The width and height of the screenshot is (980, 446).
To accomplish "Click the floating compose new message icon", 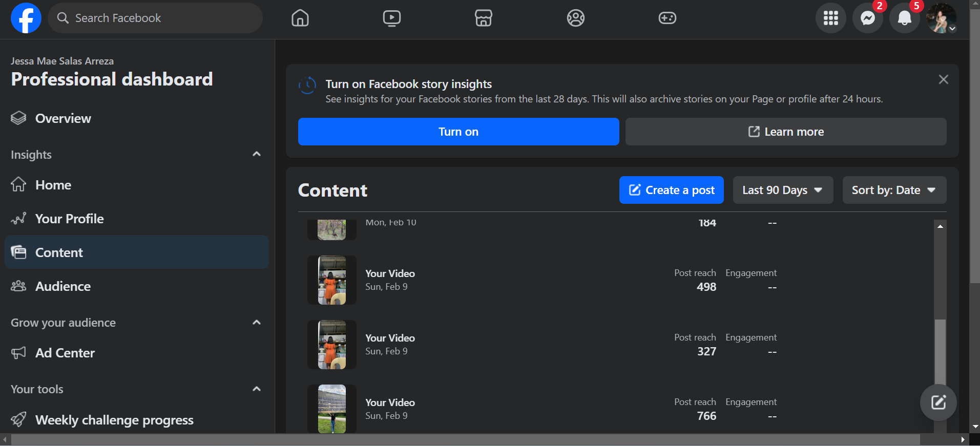I will [938, 402].
